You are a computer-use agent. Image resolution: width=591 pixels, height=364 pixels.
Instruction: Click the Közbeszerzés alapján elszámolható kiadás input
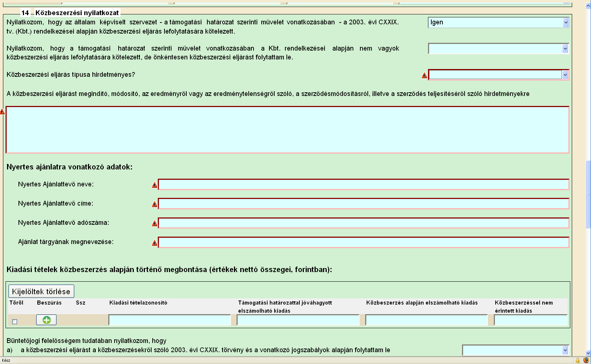[427, 320]
